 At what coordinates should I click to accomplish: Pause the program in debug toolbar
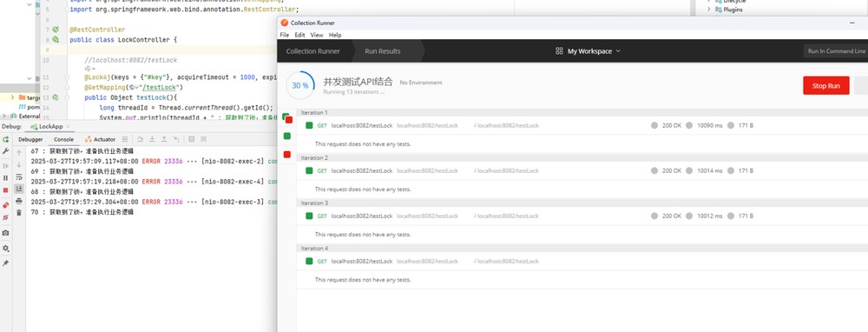[5, 178]
